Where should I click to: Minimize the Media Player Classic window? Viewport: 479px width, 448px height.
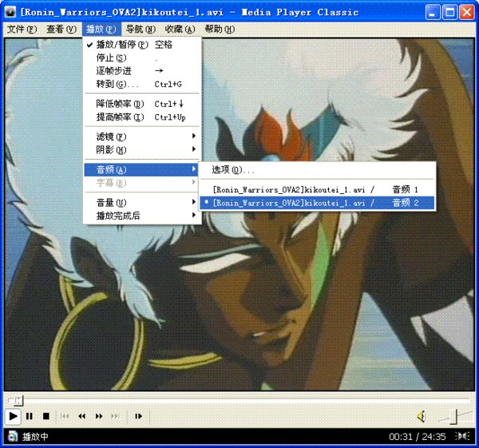pyautogui.click(x=433, y=12)
